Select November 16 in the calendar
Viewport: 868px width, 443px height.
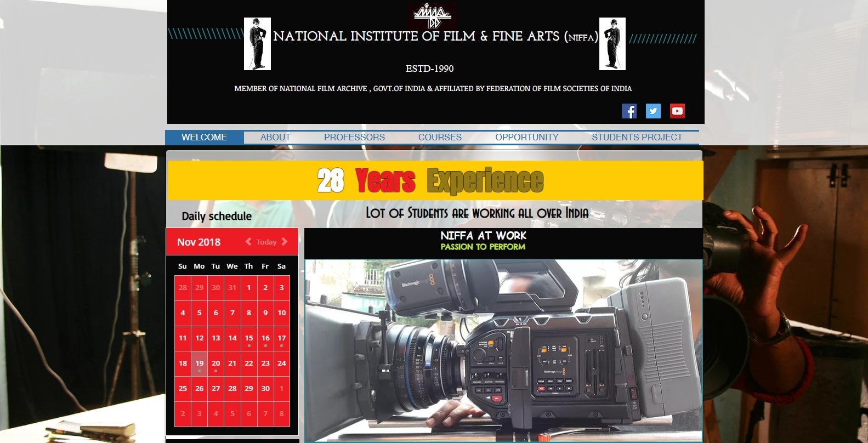(x=265, y=338)
